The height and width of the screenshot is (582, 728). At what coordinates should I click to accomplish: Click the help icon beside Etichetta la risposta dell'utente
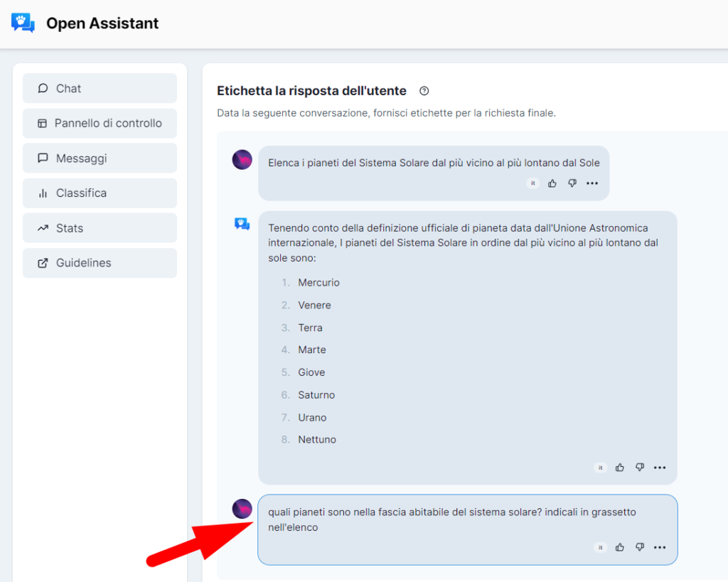[424, 91]
